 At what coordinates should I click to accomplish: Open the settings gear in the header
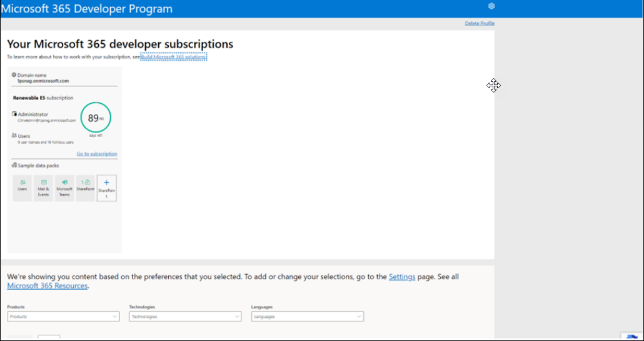coord(491,6)
